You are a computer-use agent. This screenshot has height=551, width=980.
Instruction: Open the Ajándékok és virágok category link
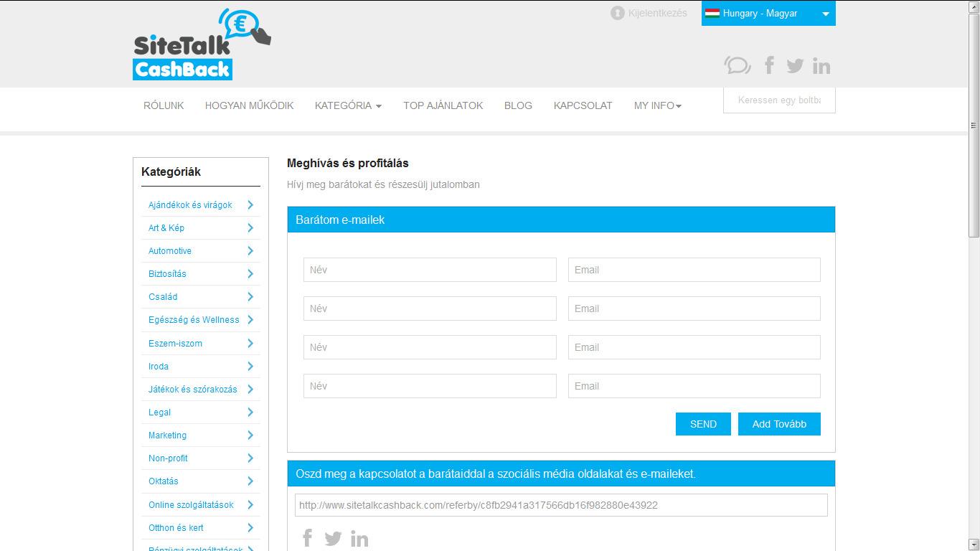190,205
